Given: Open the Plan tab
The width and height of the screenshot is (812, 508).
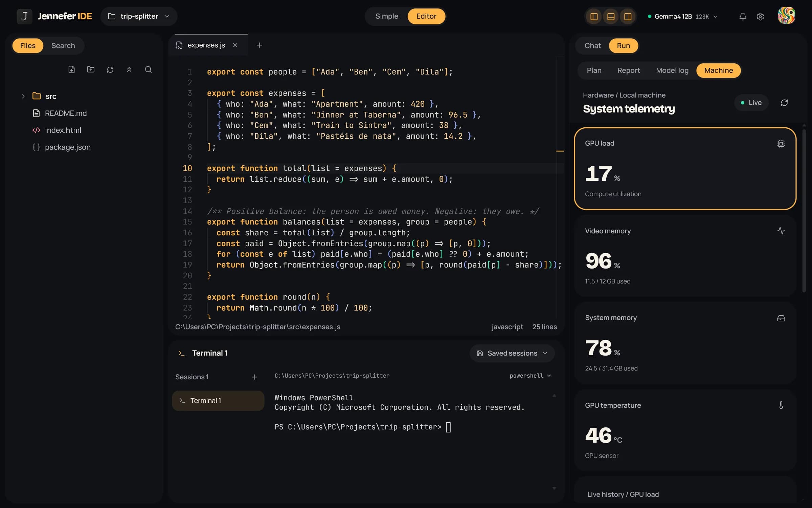Looking at the screenshot, I should click(594, 70).
